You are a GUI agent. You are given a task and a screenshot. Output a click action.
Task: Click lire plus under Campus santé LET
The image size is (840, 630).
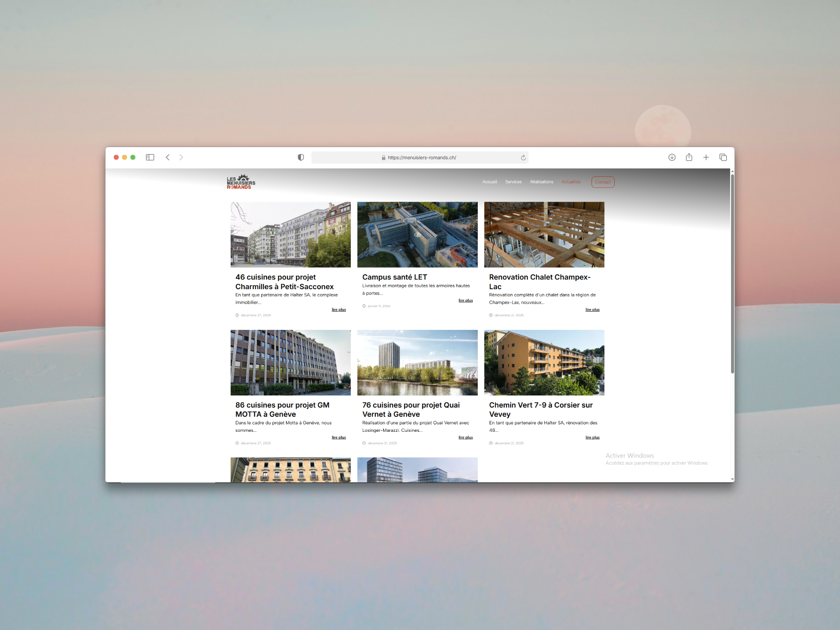465,301
